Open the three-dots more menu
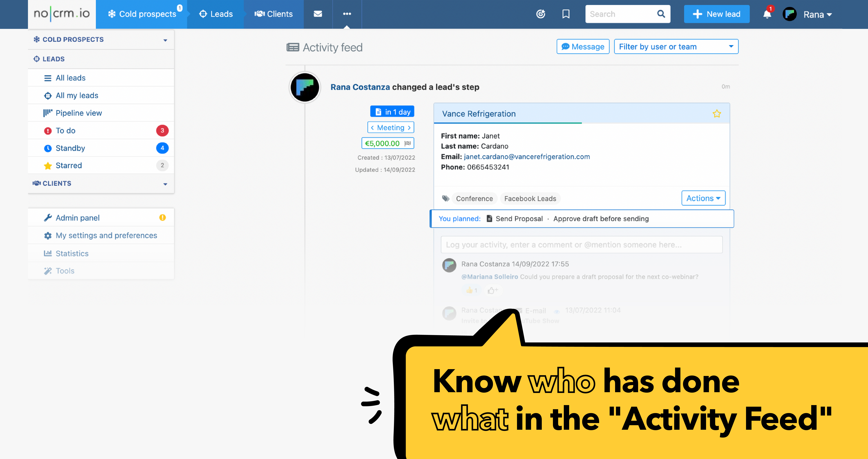This screenshot has height=459, width=868. click(x=347, y=14)
